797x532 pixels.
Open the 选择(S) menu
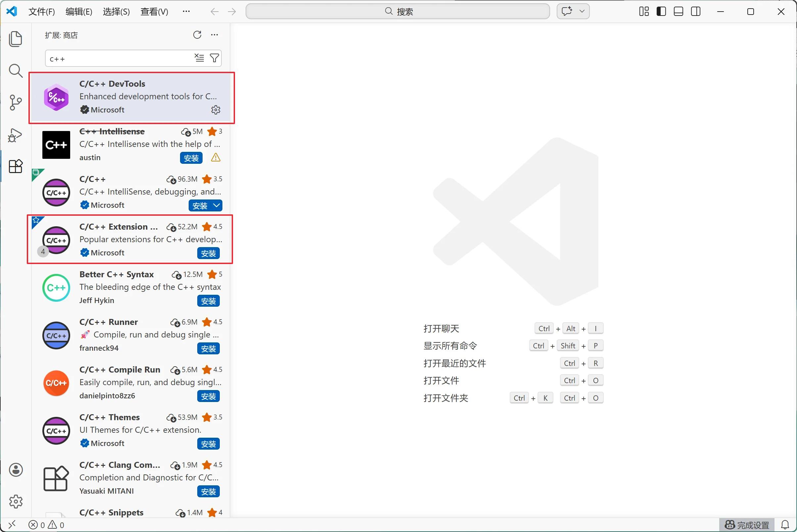[x=117, y=12]
